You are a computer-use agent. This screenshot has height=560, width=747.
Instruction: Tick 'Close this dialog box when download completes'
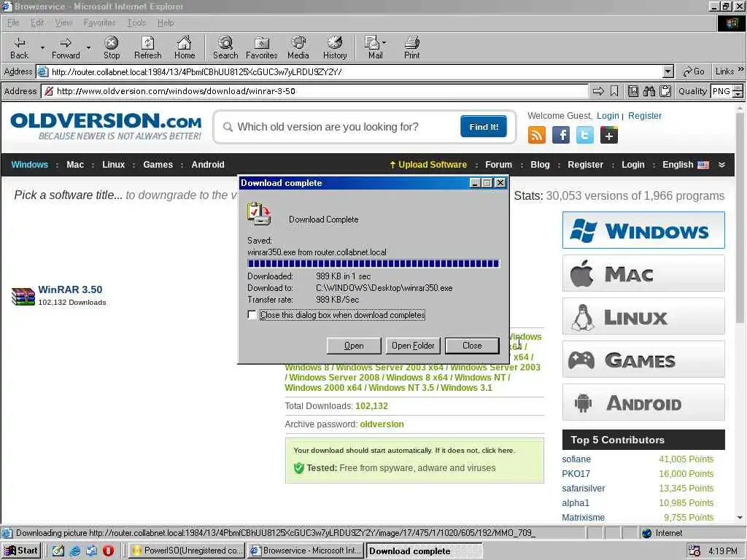252,315
